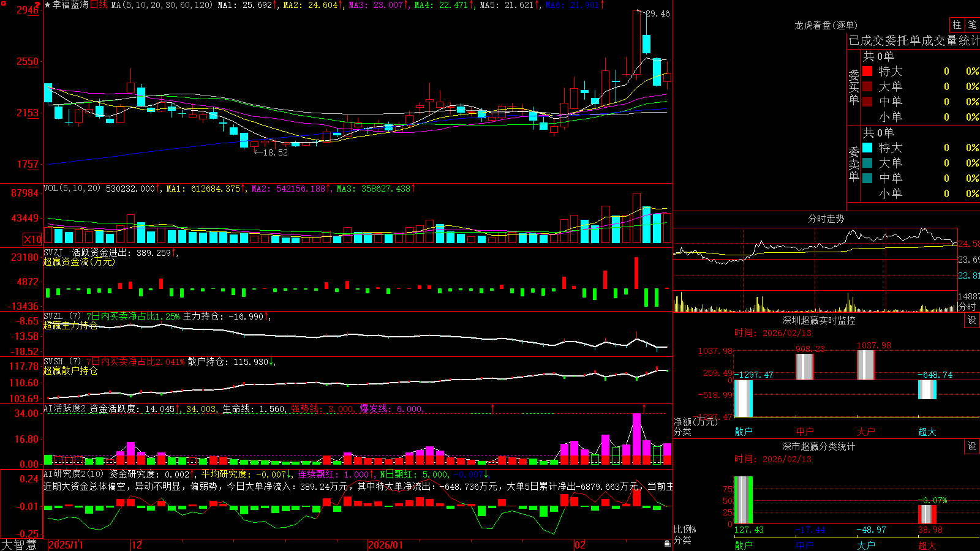Click the lock icon at timeline end

[668, 544]
